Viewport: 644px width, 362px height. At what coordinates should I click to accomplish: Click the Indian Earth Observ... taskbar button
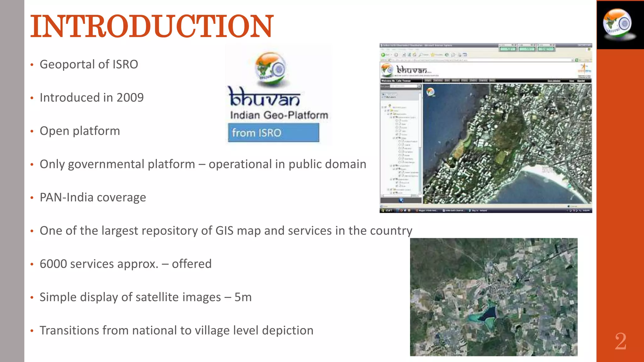[x=453, y=211]
